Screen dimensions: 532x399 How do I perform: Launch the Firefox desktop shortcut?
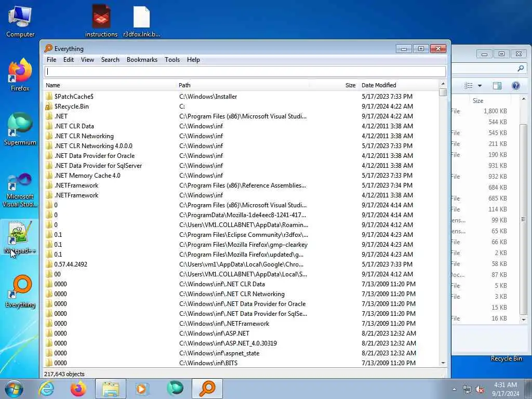(x=20, y=75)
